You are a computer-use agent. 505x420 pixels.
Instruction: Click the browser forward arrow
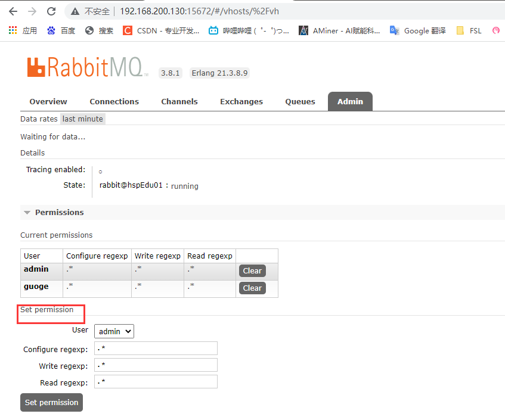32,11
